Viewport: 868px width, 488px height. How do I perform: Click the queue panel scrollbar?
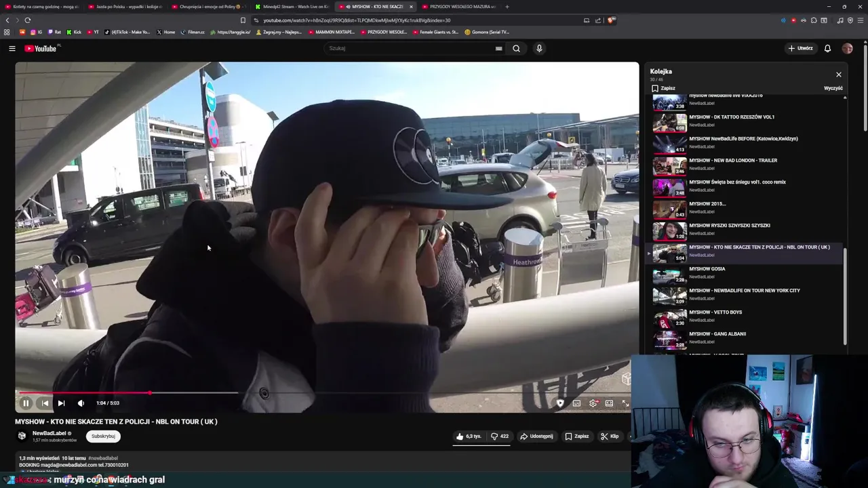tap(845, 296)
